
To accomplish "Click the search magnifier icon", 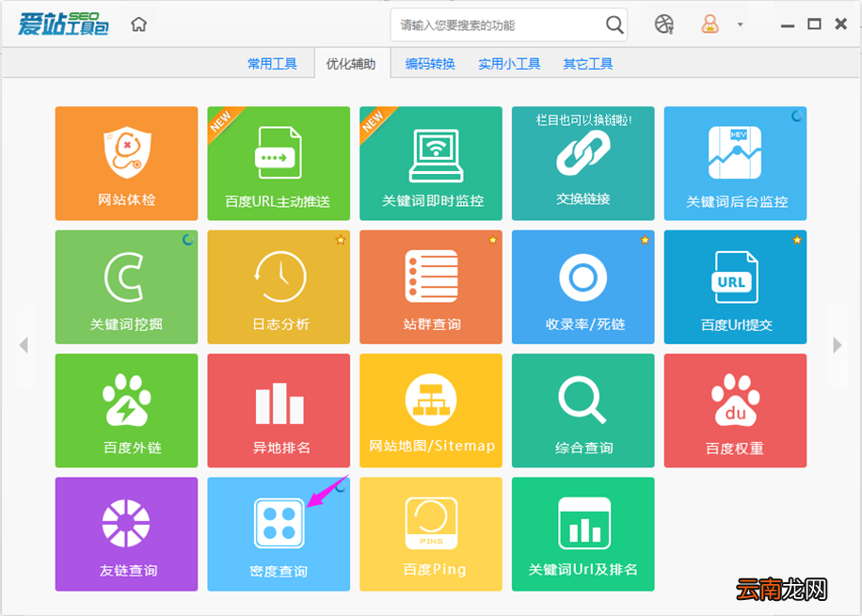I will (615, 24).
